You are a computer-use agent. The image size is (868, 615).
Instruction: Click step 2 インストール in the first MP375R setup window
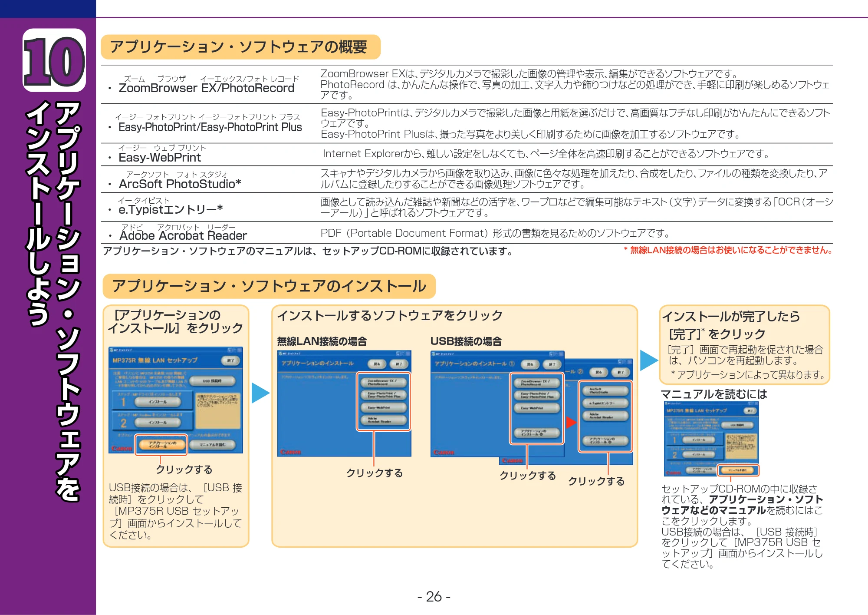(158, 422)
